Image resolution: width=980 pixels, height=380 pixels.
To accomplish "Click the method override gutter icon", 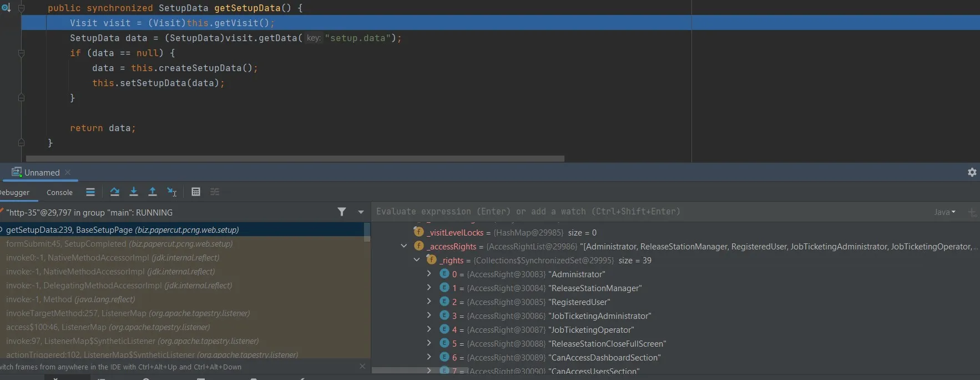I will pos(6,8).
